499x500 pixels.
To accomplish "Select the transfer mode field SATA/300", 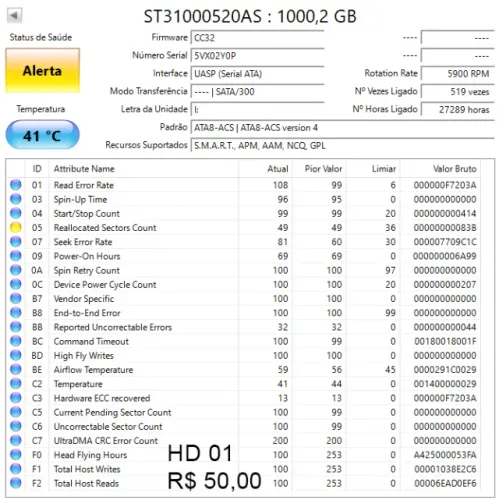I will pyautogui.click(x=257, y=92).
